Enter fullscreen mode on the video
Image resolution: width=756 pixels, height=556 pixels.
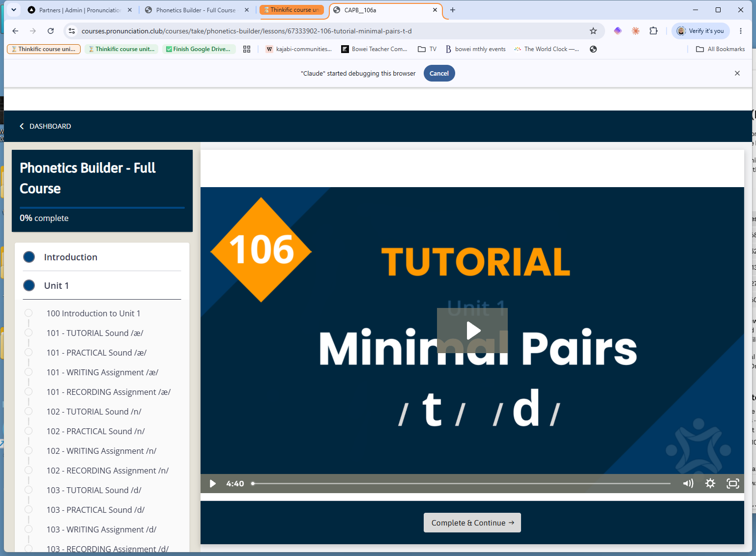[733, 483]
